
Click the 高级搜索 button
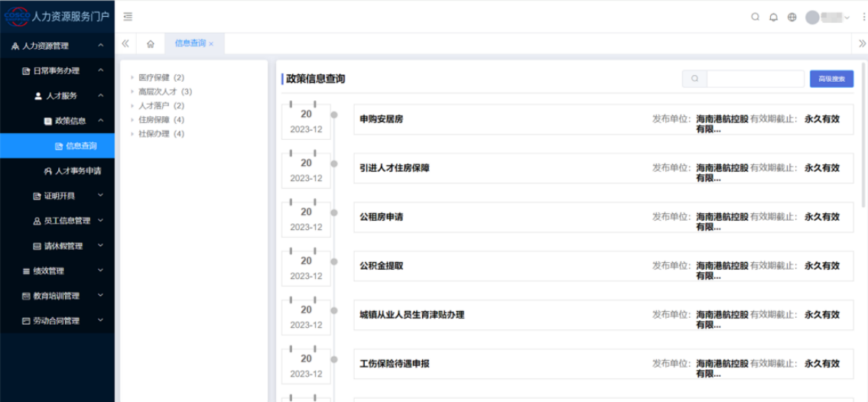point(831,79)
